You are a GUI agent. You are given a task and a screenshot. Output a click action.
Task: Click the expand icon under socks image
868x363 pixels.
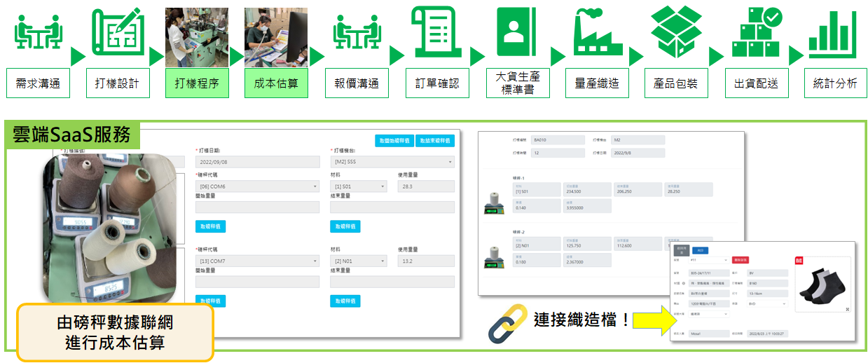pyautogui.click(x=848, y=309)
